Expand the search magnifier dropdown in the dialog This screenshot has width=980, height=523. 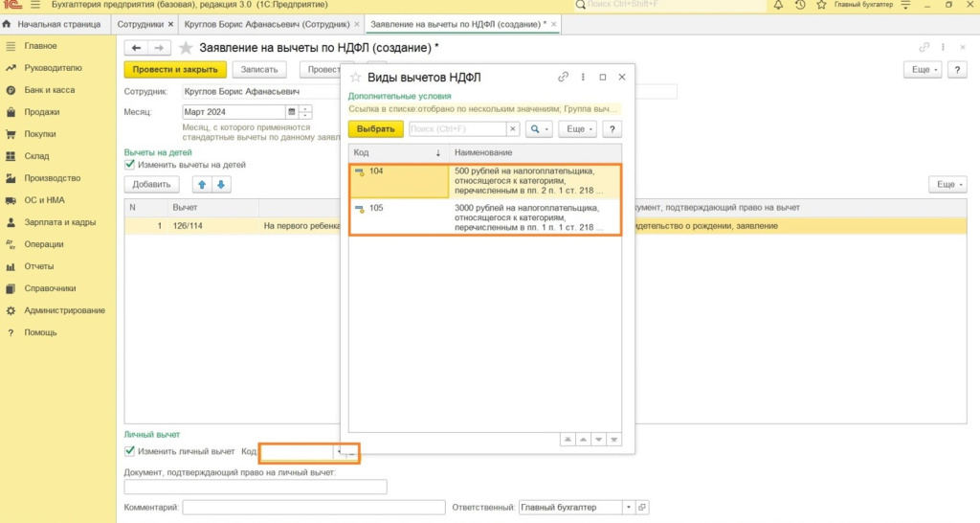541,128
